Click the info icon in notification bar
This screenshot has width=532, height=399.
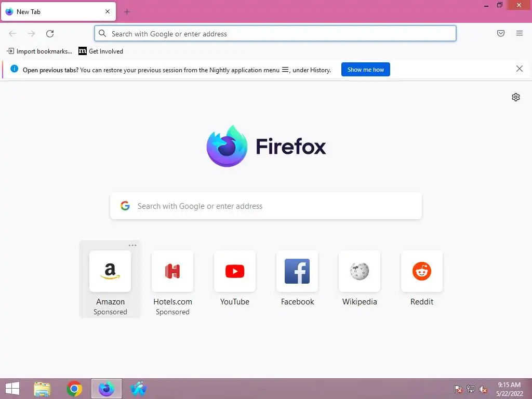[x=14, y=69]
